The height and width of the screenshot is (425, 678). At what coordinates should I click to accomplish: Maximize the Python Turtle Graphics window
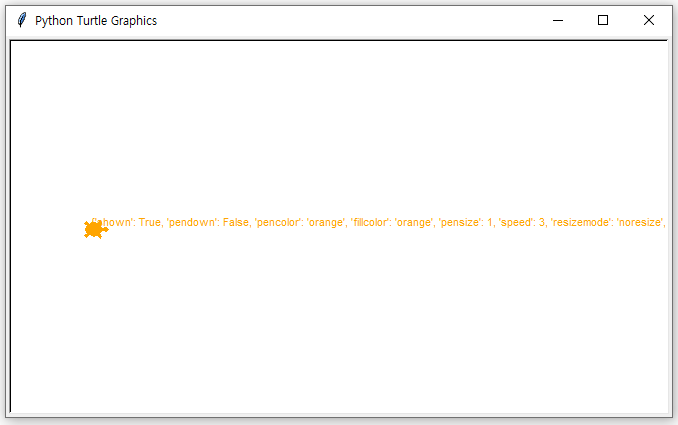point(603,20)
